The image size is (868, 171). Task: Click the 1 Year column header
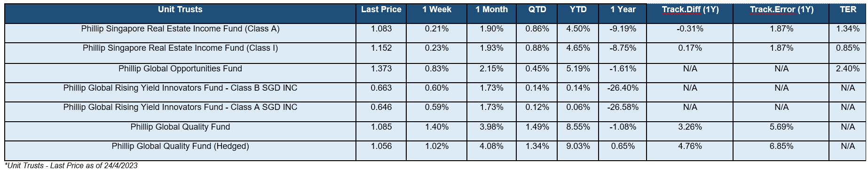coord(623,13)
